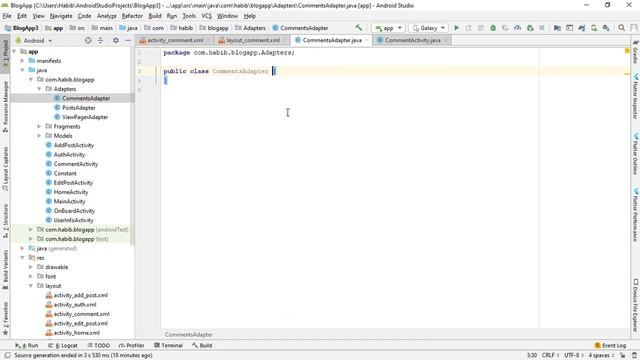Viewport: 640px width, 360px height.
Task: Open the Navigate menu
Action: (61, 16)
